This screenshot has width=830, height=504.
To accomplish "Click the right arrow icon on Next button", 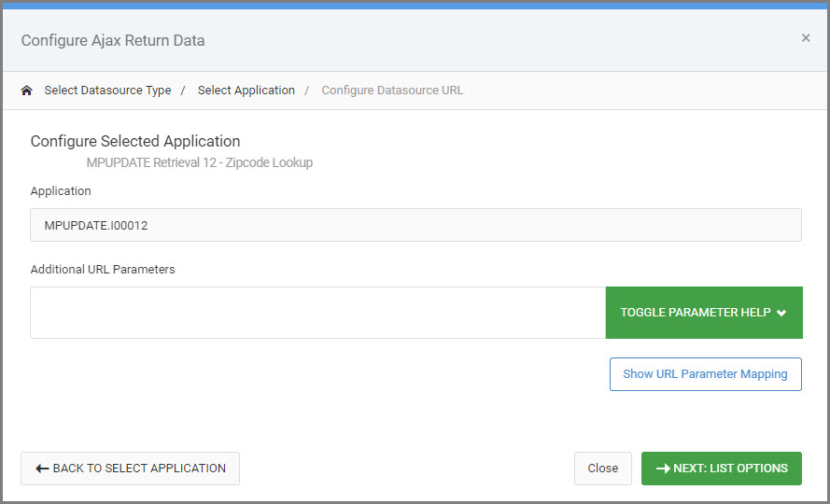I will pos(663,469).
